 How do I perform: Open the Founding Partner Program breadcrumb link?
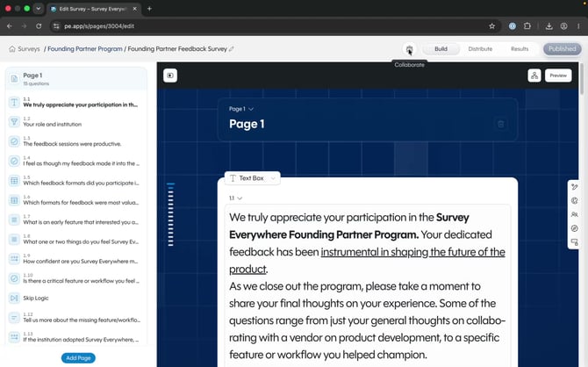85,49
